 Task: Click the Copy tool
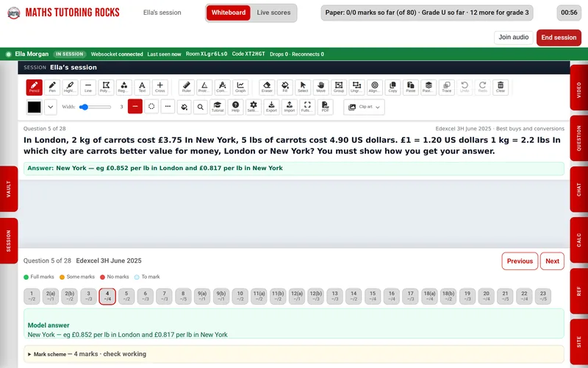click(393, 87)
